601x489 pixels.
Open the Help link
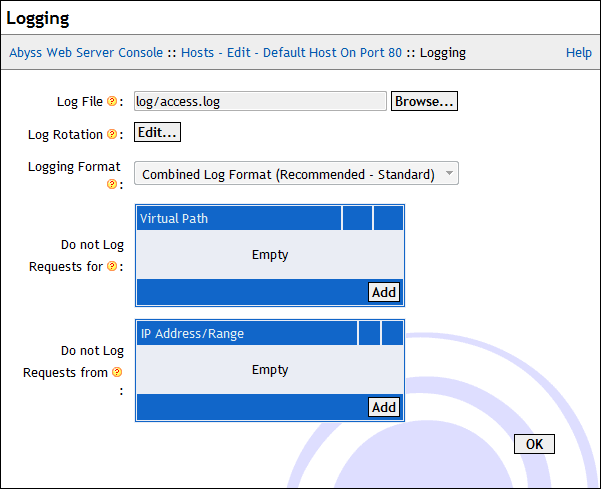click(579, 53)
